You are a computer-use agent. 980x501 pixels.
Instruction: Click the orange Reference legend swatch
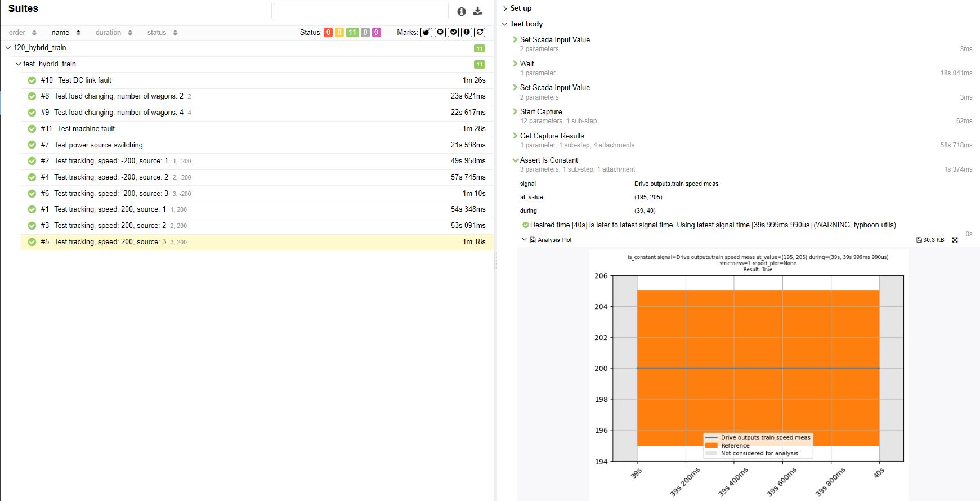pyautogui.click(x=711, y=445)
